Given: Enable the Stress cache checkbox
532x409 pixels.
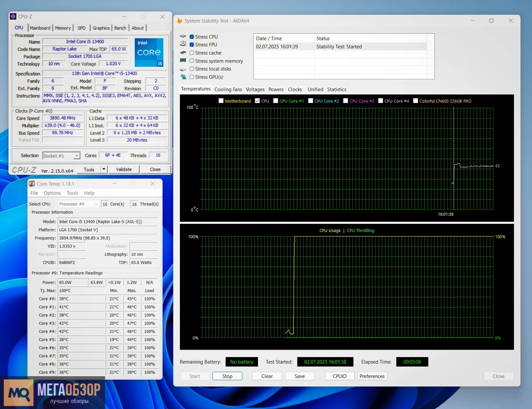Looking at the screenshot, I should click(x=192, y=53).
